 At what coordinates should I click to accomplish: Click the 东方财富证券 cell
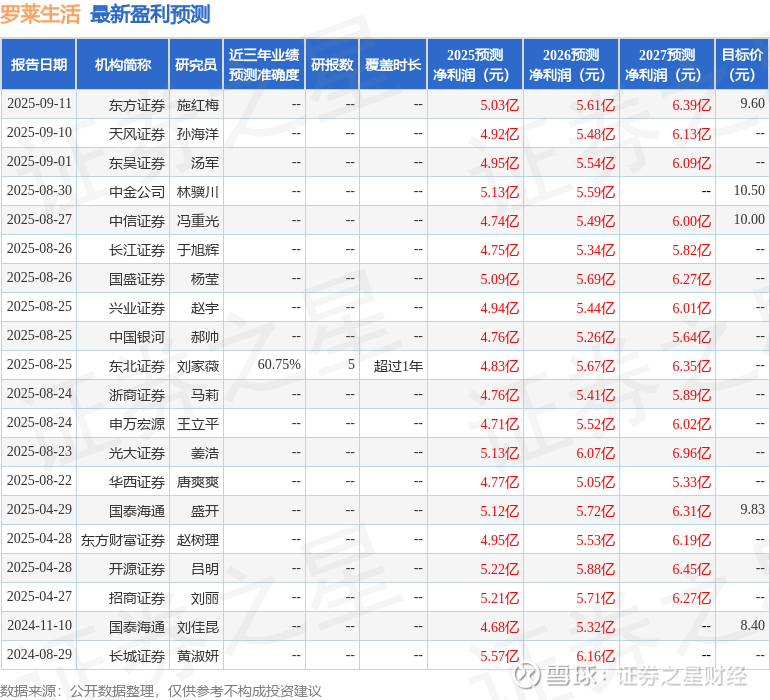pyautogui.click(x=123, y=540)
